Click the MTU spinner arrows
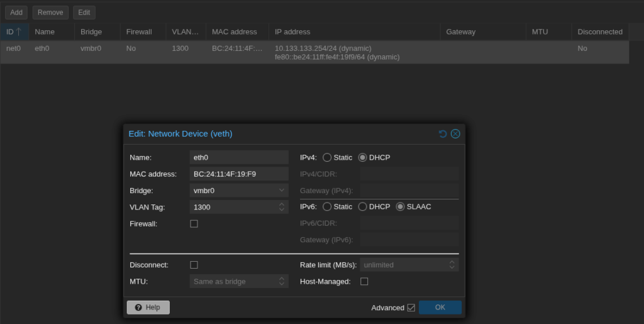The width and height of the screenshot is (644, 324). click(x=281, y=281)
